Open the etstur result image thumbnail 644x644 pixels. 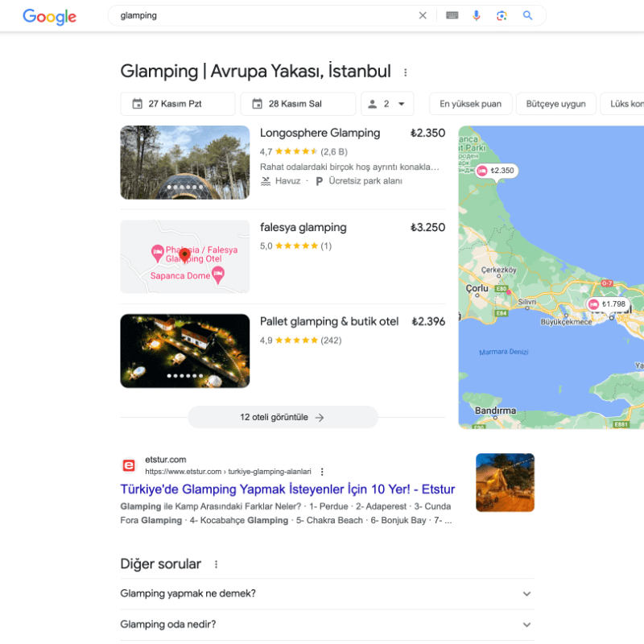[505, 482]
